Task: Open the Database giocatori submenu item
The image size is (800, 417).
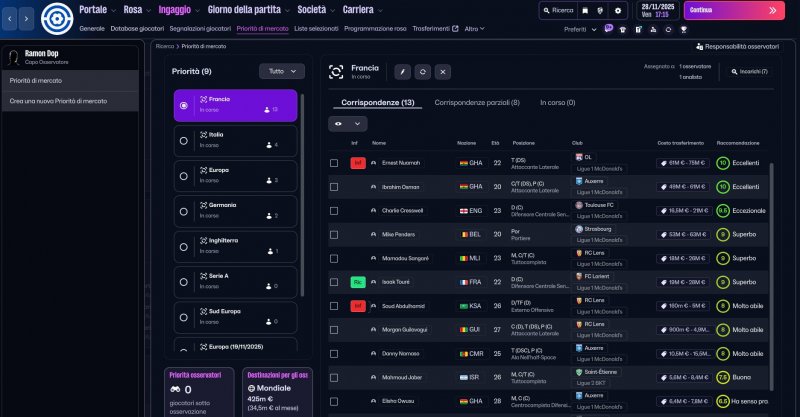Action: [x=138, y=29]
